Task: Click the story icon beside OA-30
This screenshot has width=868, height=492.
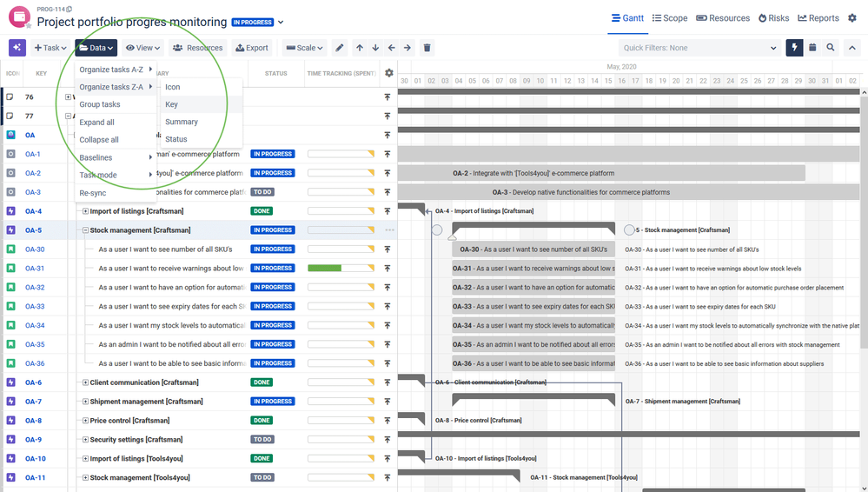Action: click(10, 249)
